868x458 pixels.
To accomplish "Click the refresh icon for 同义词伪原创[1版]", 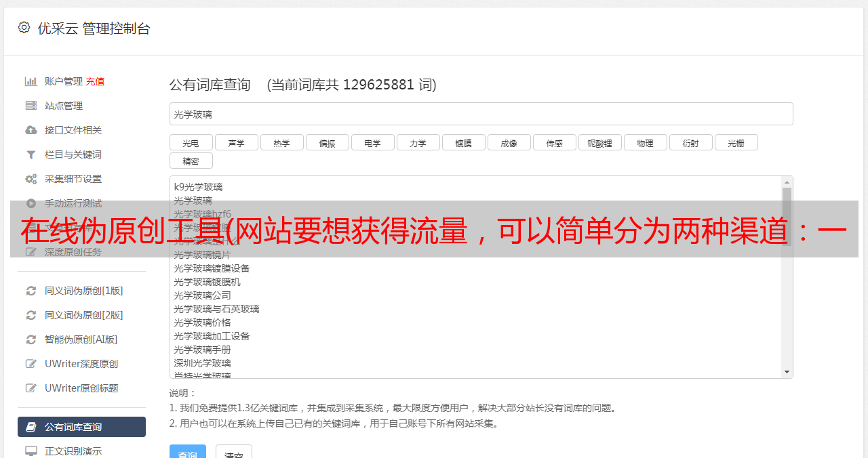I will tap(31, 291).
